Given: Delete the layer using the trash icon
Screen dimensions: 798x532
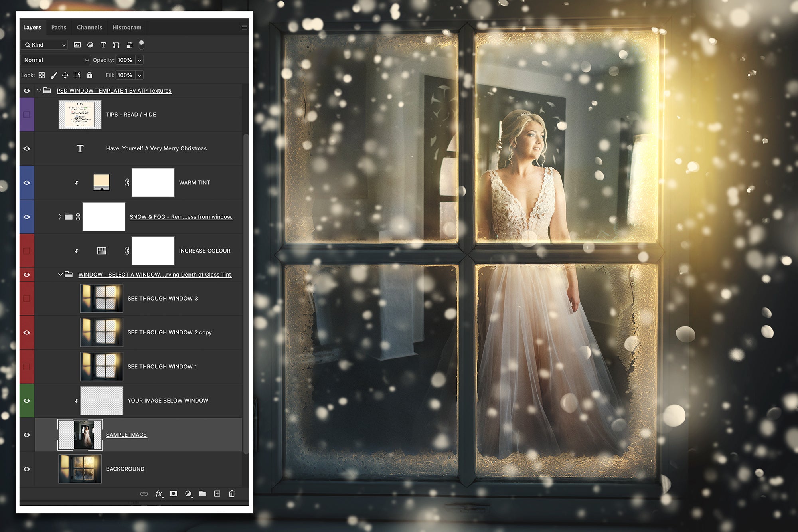Looking at the screenshot, I should click(x=232, y=494).
